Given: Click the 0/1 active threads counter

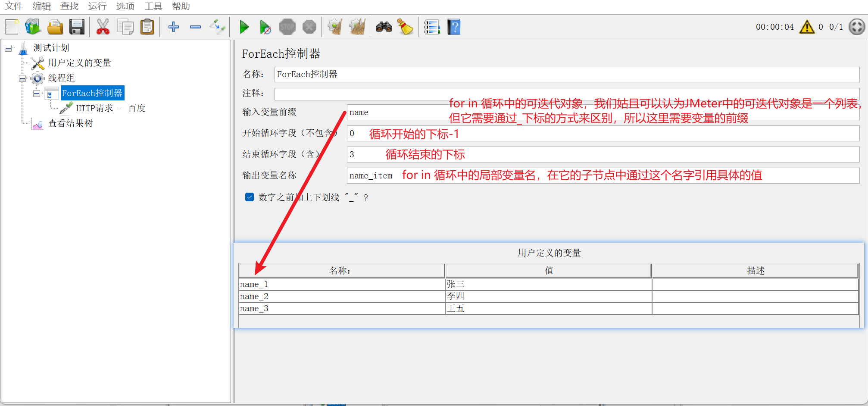Looking at the screenshot, I should [x=836, y=27].
